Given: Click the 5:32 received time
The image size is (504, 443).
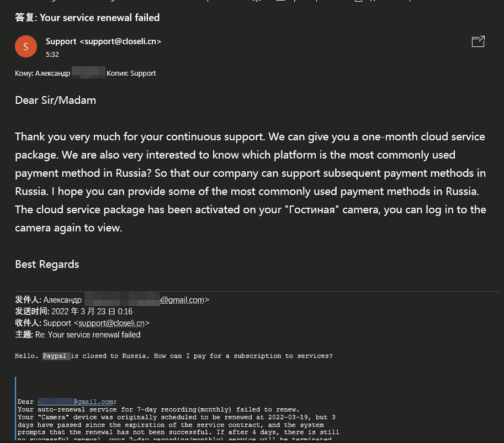Looking at the screenshot, I should (52, 54).
